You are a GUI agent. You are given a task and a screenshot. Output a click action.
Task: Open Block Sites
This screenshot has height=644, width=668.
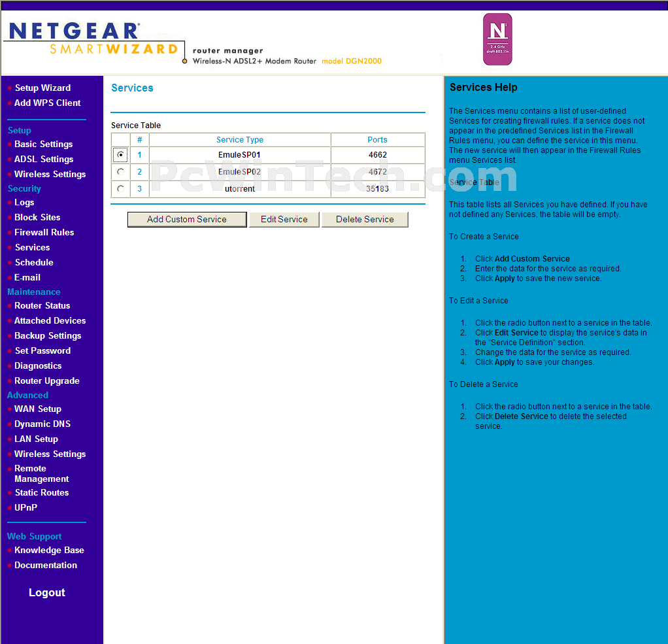(37, 217)
